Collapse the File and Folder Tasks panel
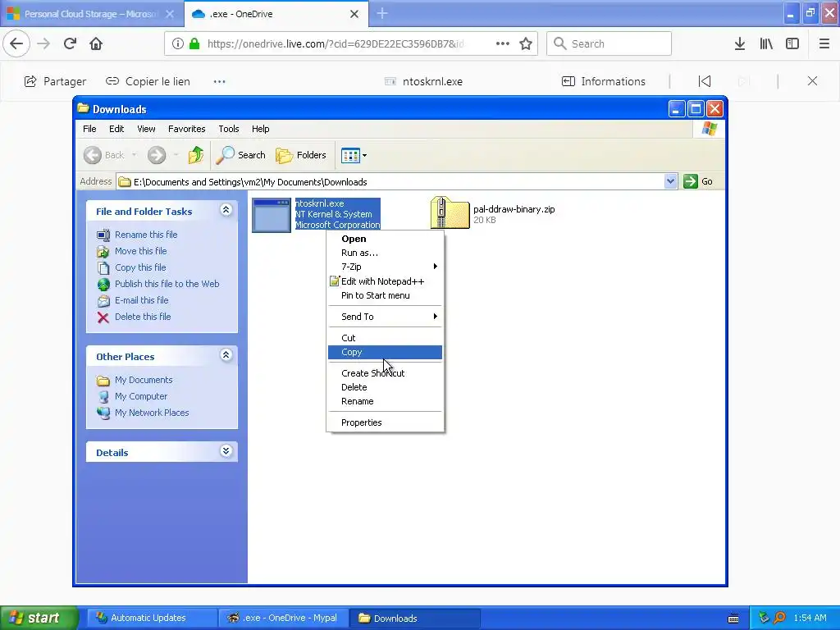Image resolution: width=840 pixels, height=630 pixels. [226, 210]
